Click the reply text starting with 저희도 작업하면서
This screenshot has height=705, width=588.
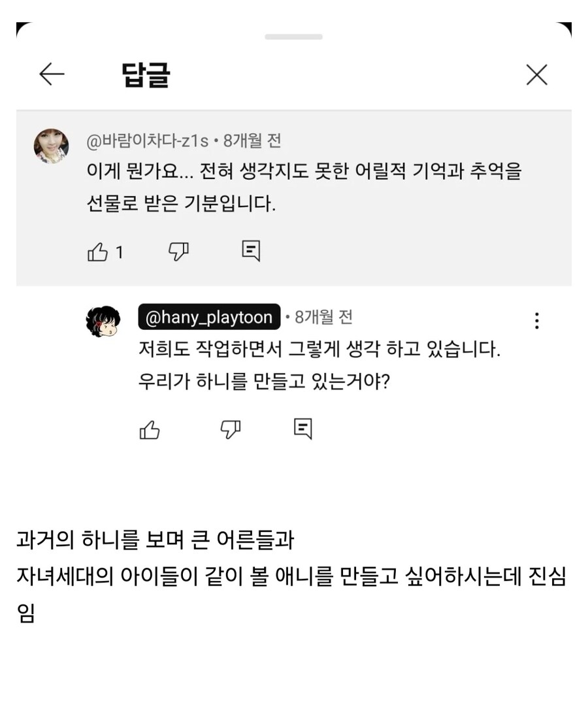click(x=319, y=350)
